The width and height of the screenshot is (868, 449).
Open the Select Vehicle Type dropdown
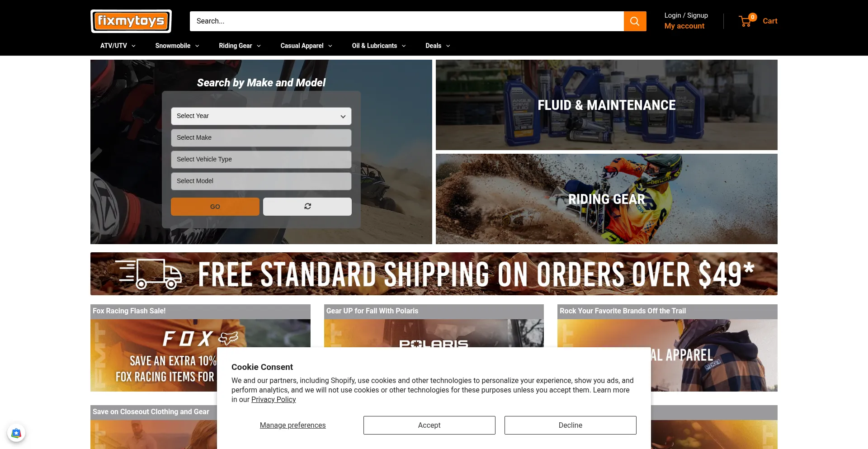click(261, 160)
